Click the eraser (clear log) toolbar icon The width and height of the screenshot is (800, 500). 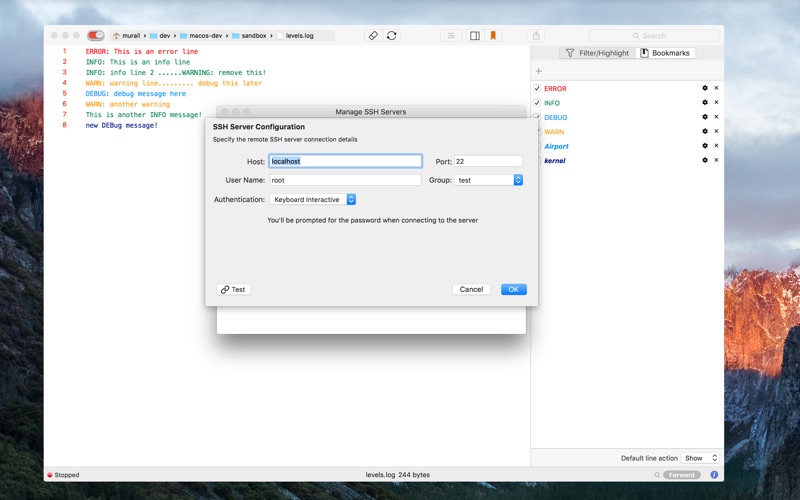coord(373,35)
